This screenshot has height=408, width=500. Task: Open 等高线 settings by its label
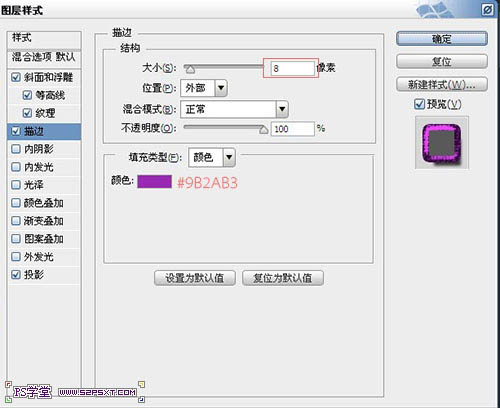click(x=50, y=95)
